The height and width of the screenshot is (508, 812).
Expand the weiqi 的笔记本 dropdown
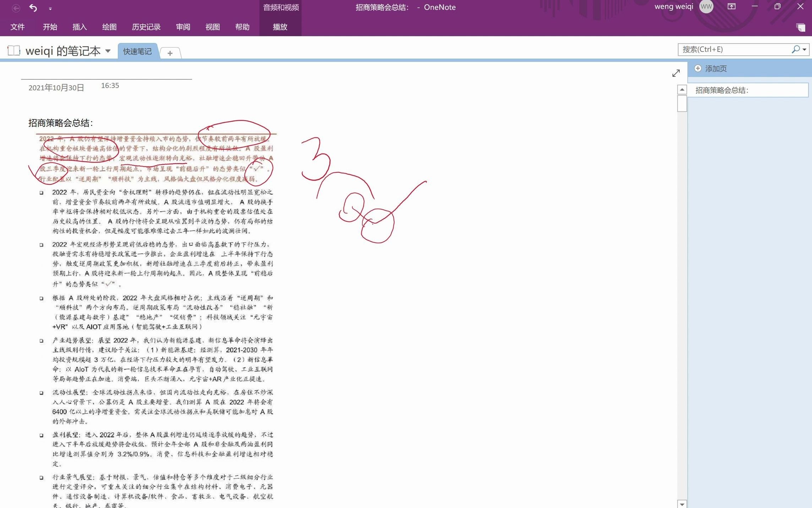pos(107,52)
